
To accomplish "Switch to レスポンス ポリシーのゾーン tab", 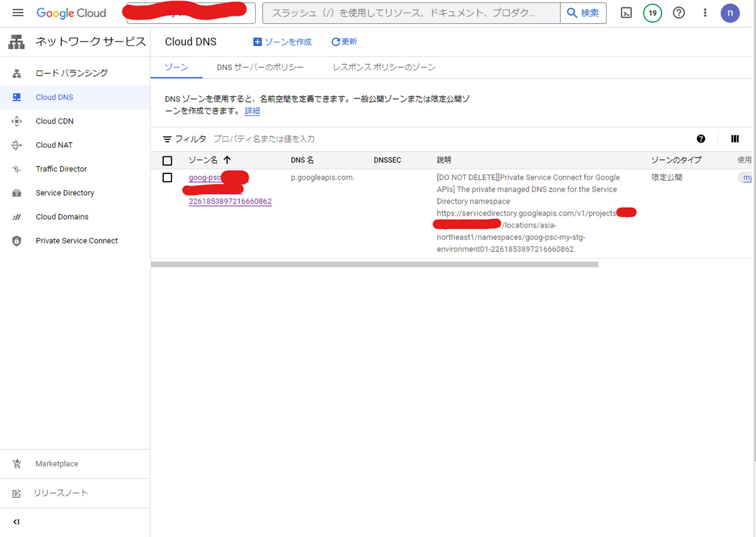I will point(384,67).
